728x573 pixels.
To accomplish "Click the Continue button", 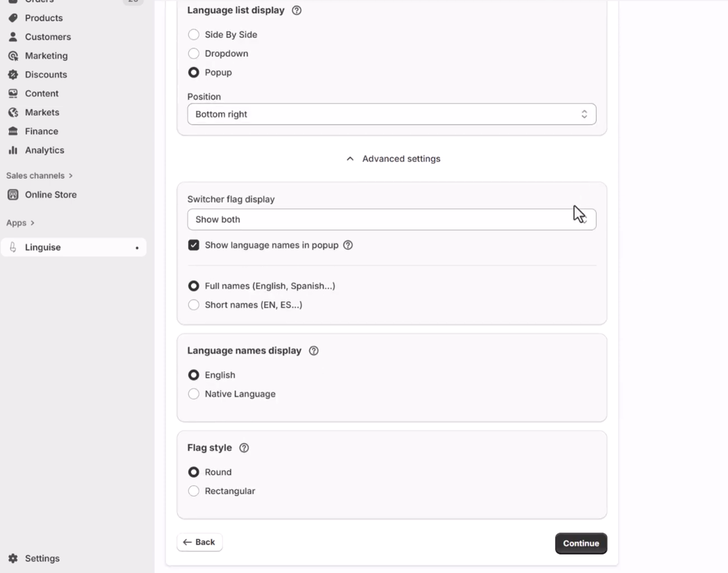I will [580, 543].
